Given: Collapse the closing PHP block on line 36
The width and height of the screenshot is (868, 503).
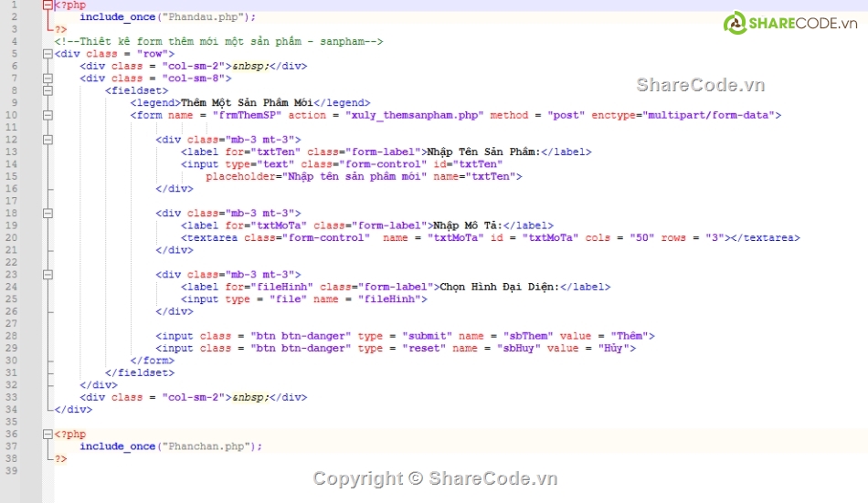Looking at the screenshot, I should click(48, 434).
